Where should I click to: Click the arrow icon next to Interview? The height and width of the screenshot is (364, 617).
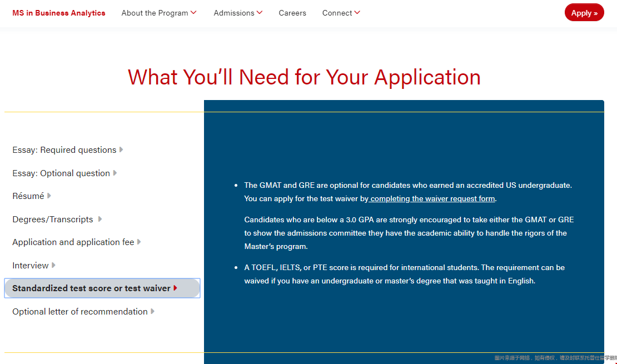click(x=53, y=266)
